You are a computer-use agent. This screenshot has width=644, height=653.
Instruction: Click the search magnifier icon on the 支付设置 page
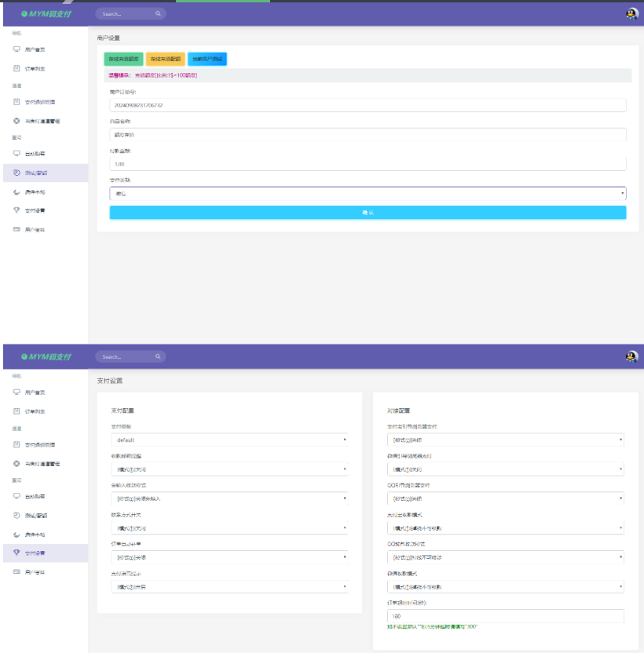(x=157, y=356)
